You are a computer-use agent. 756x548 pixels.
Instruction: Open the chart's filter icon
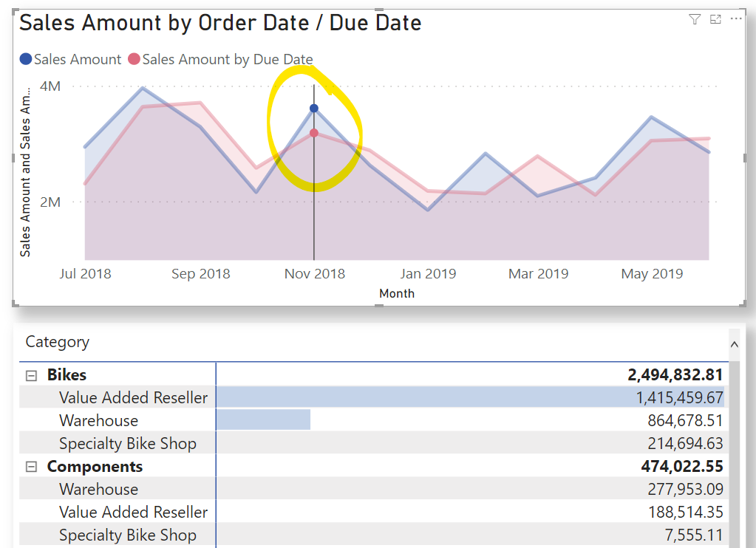(695, 19)
